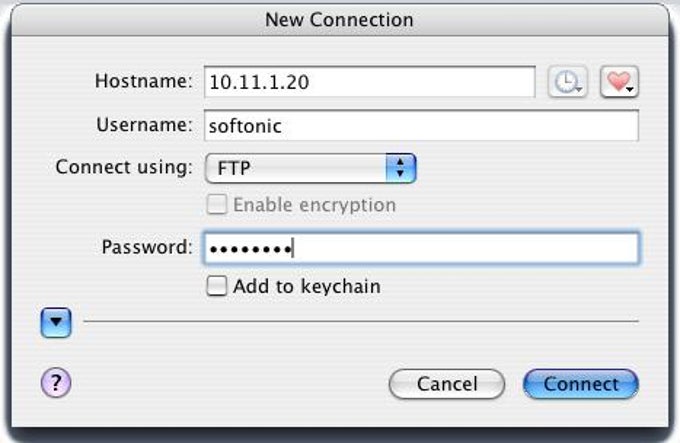Click the Cancel button
680x443 pixels.
[x=447, y=384]
